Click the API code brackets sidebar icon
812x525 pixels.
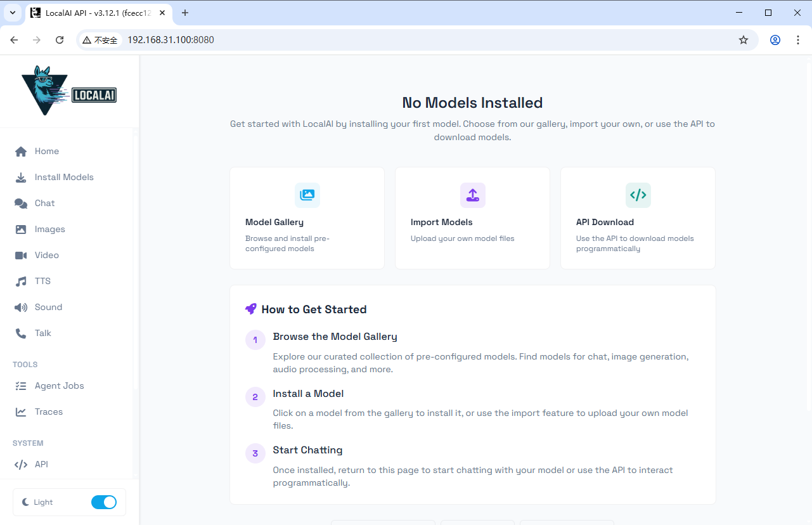(21, 465)
